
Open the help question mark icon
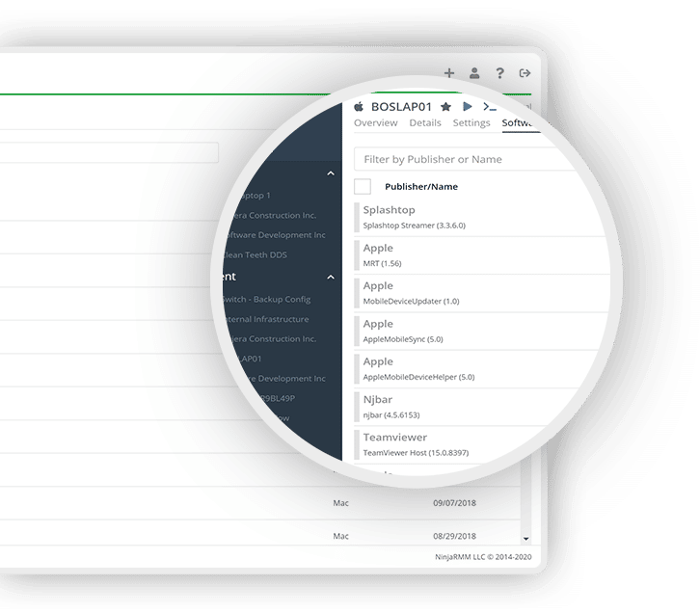click(x=500, y=73)
